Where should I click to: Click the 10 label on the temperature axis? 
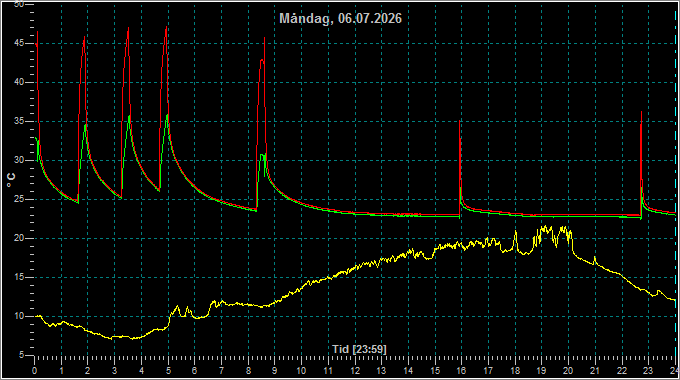(x=19, y=316)
